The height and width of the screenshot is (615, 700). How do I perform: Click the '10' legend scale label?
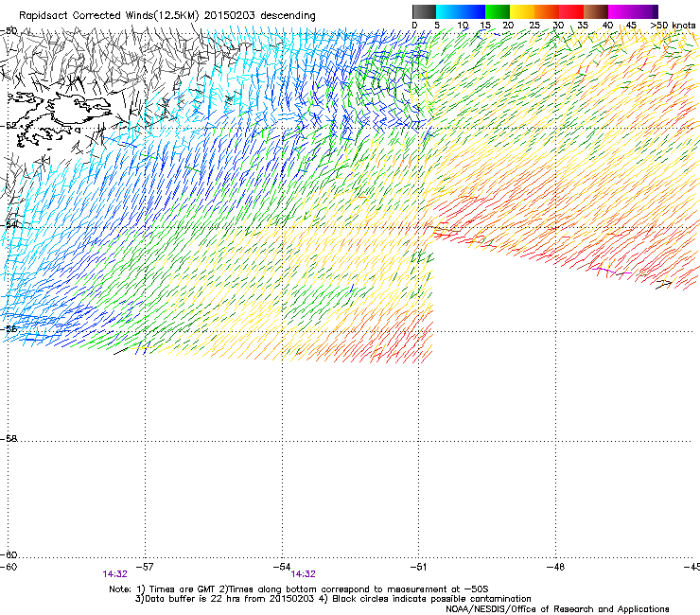coord(463,26)
